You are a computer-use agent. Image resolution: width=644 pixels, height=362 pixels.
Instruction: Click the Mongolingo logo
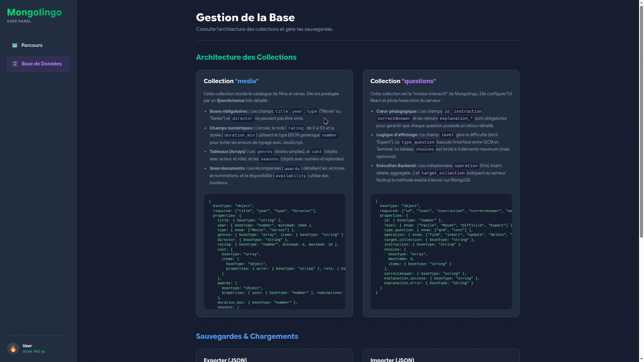click(34, 12)
